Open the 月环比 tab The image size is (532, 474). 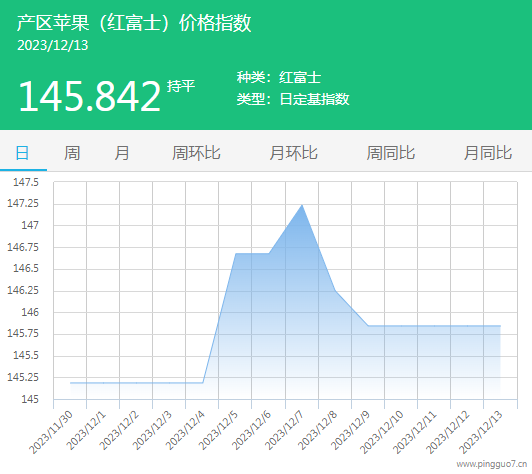(293, 153)
